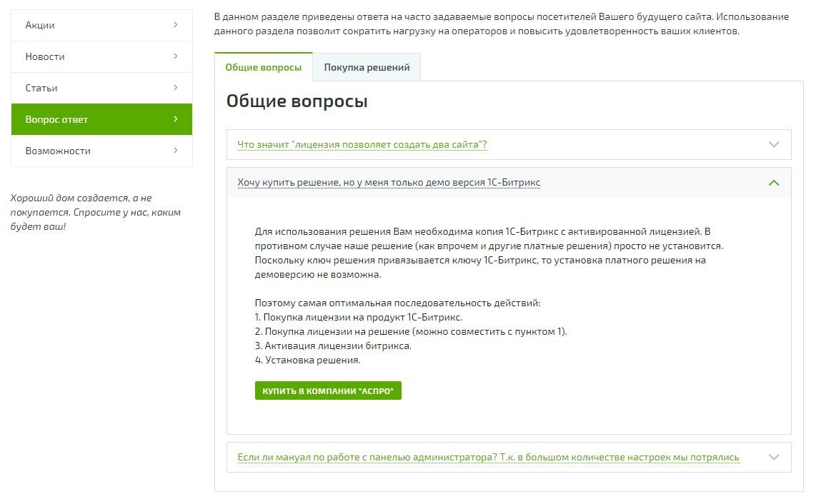Collapse the demo version 1С-Битрикс answer arrow
Viewport: 816px width, 504px height.
point(774,183)
